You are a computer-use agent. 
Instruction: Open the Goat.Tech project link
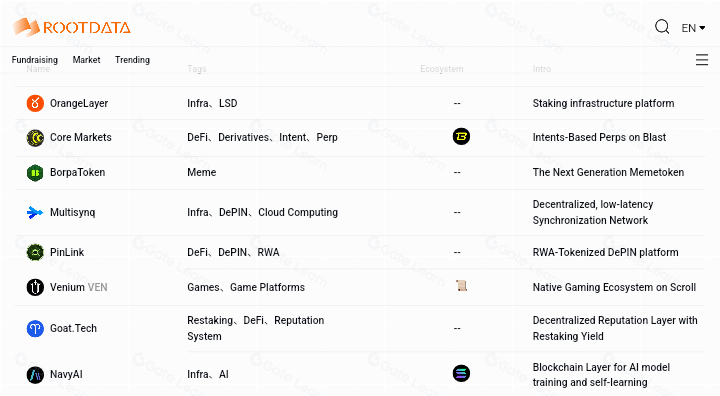[x=73, y=328]
